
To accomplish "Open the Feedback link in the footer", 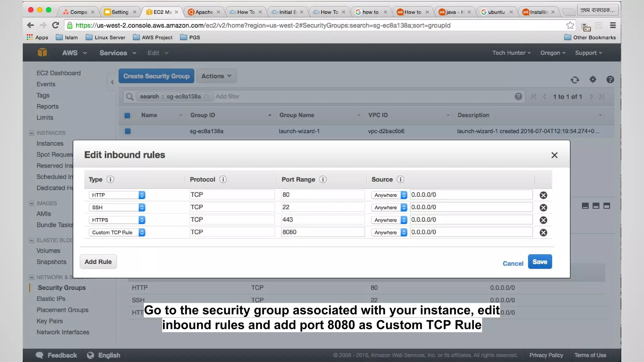I will point(57,355).
